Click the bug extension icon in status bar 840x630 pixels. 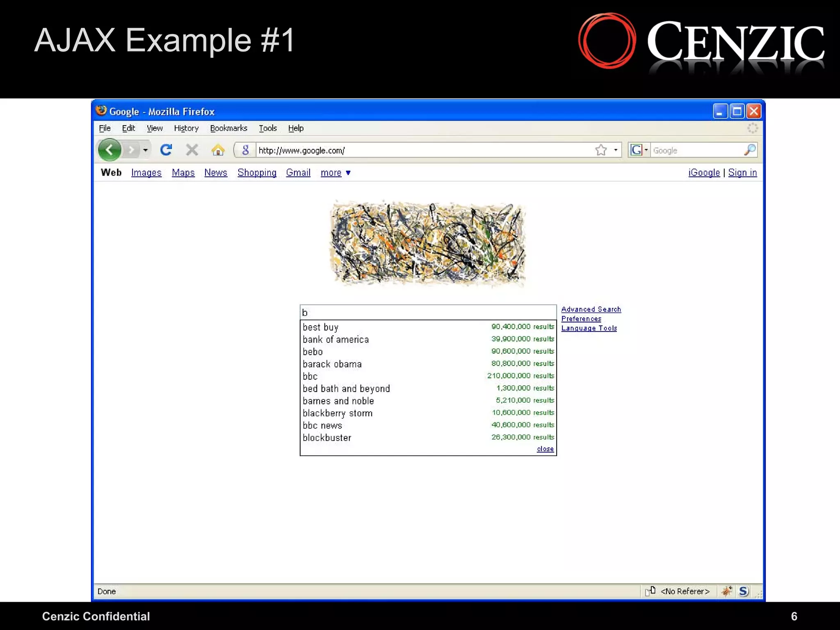[x=726, y=591]
